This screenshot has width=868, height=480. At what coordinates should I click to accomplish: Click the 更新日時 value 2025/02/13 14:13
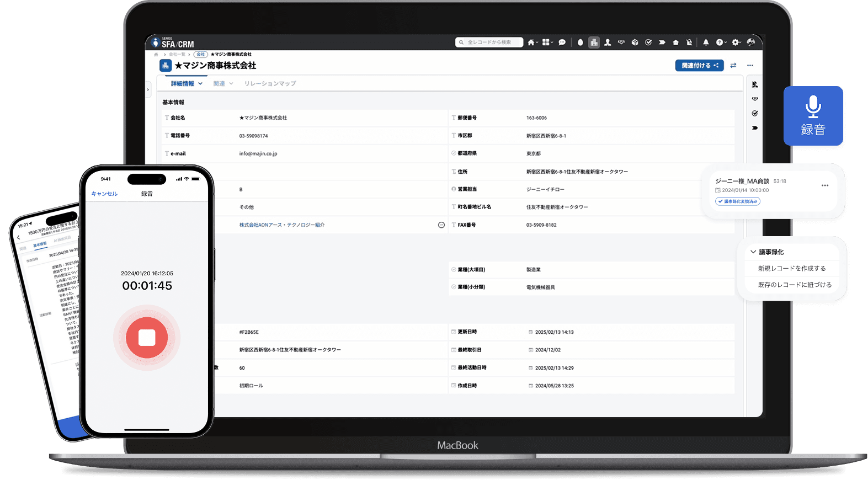pos(555,332)
